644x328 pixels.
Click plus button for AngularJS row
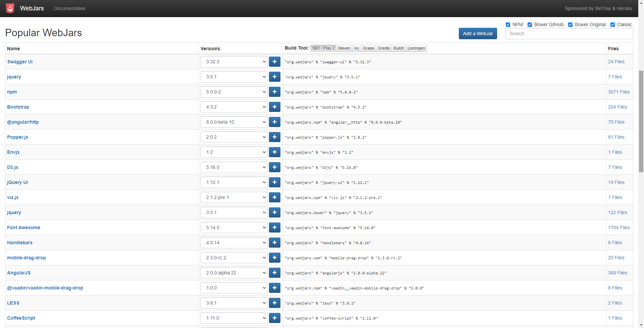tap(274, 273)
